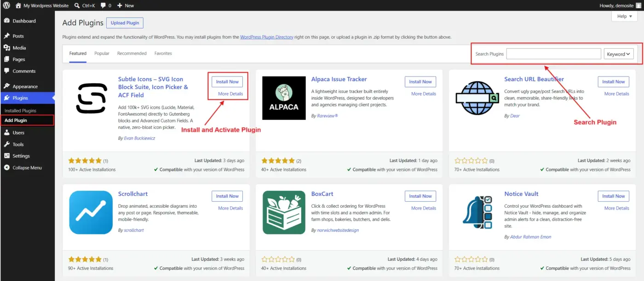Click the Upload Plugin button
Image resolution: width=644 pixels, height=281 pixels.
coord(125,23)
